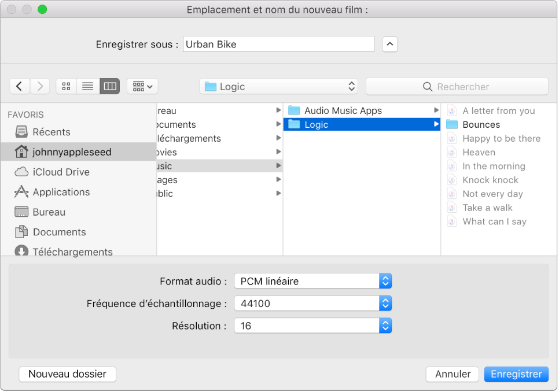The width and height of the screenshot is (559, 392).
Task: Select the Audio Music Apps folder
Action: coord(343,111)
